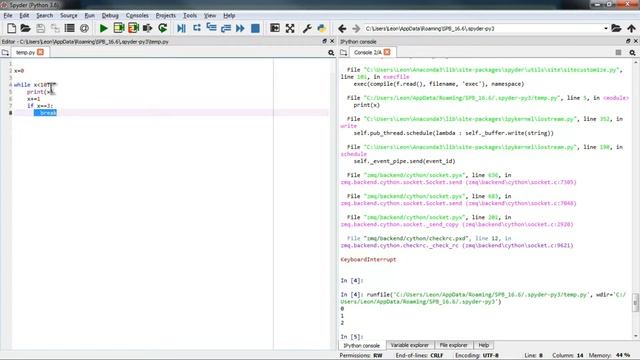
Task: Click the console vertical scrollbar handle
Action: point(636,302)
